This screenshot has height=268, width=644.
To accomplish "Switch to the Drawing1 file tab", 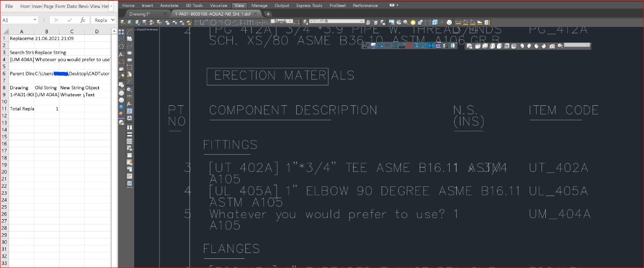I will (x=141, y=13).
